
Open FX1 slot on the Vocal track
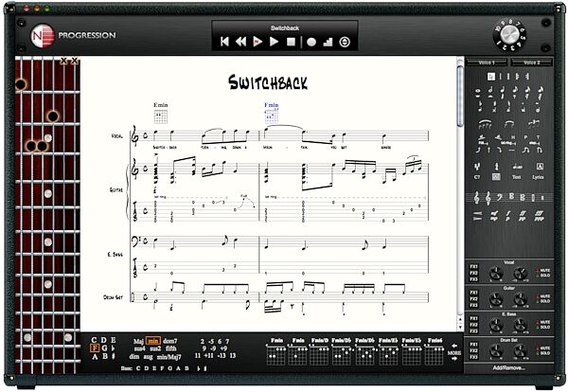473,267
